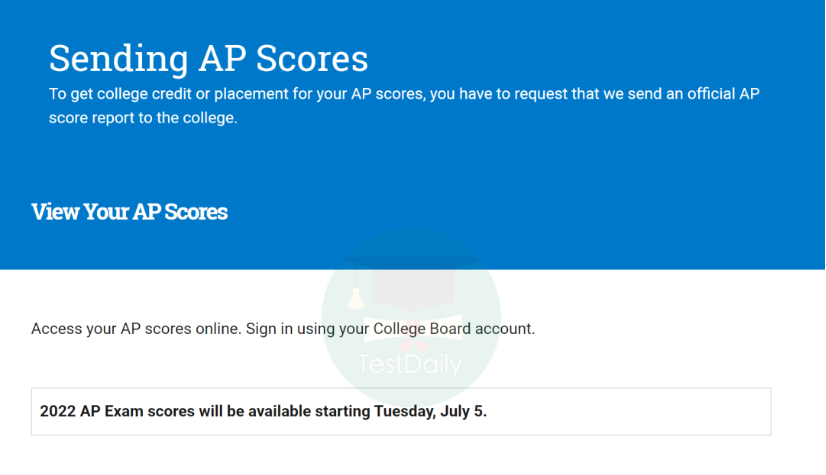The height and width of the screenshot is (475, 826).
Task: Click the word "View" in the blue banner
Action: pyautogui.click(x=53, y=212)
